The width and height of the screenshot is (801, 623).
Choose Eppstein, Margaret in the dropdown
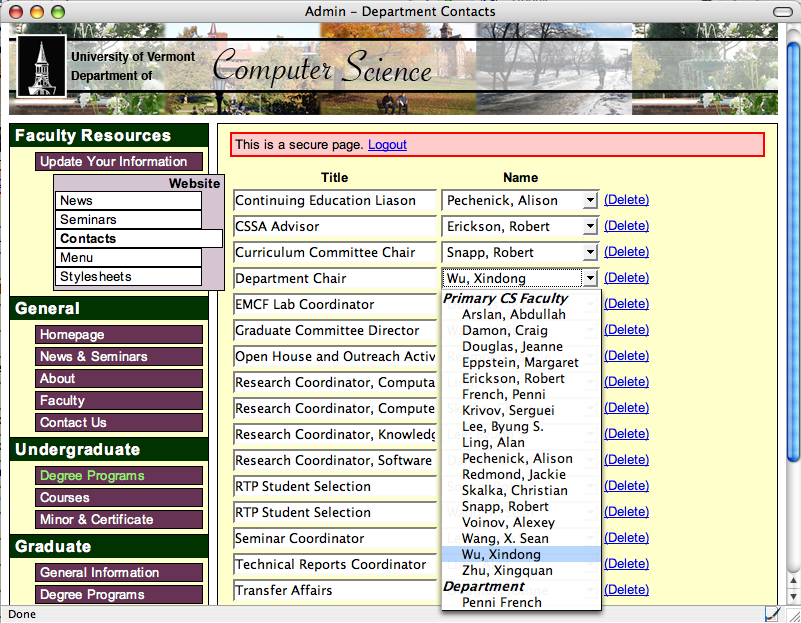tap(520, 363)
